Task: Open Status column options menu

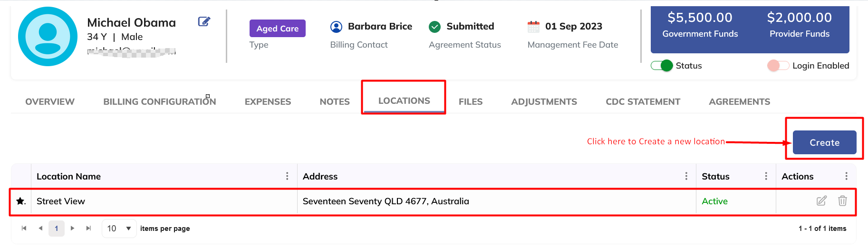Action: [766, 176]
